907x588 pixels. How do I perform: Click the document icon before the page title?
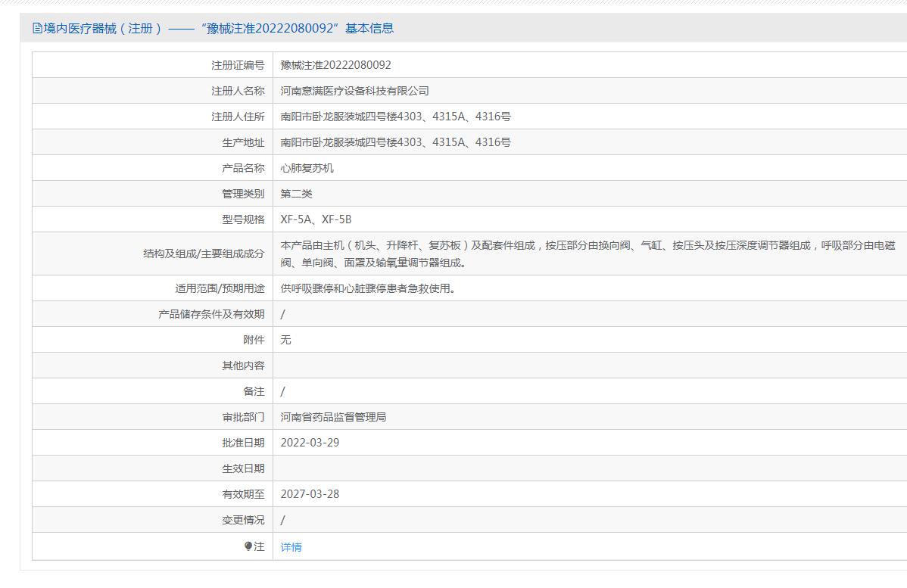pos(37,28)
